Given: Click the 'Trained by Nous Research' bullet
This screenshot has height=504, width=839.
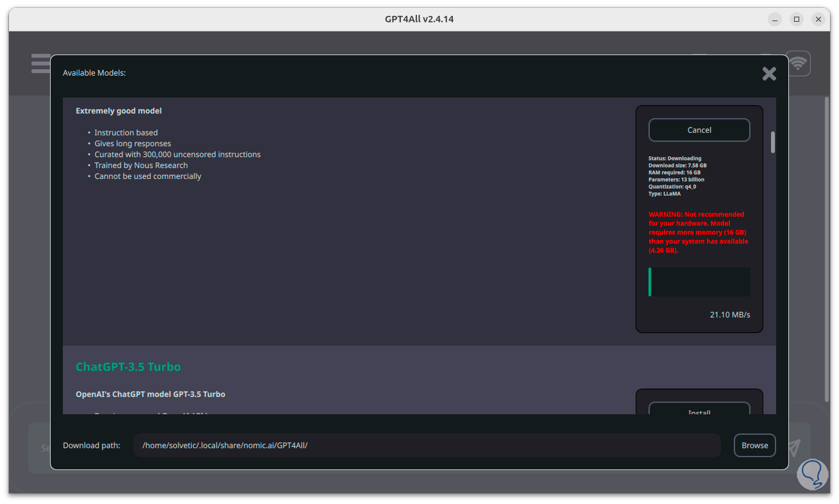Looking at the screenshot, I should [141, 165].
